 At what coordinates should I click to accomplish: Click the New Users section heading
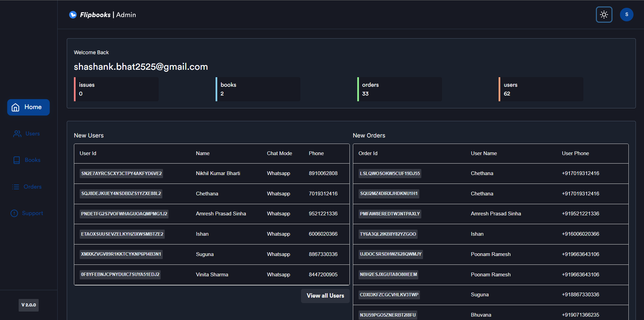click(x=89, y=135)
